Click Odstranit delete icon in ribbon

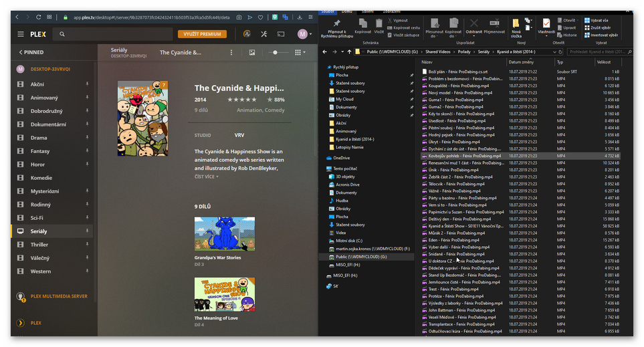[473, 26]
